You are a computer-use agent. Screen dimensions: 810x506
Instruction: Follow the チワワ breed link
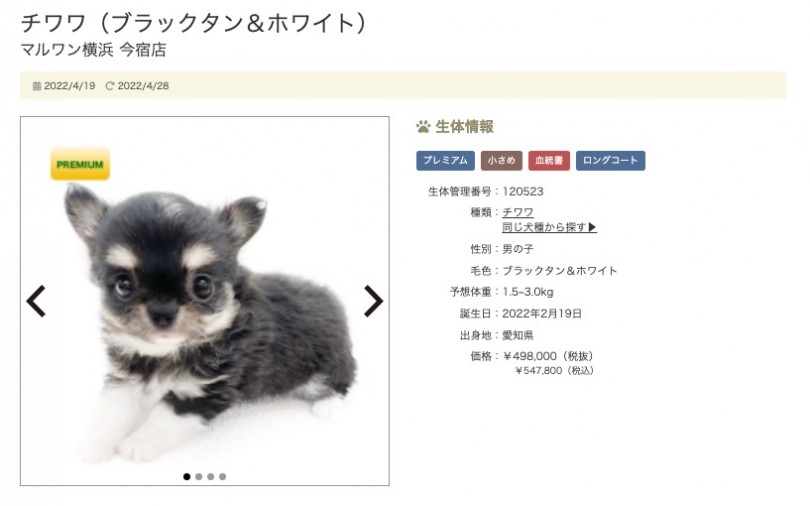click(518, 212)
